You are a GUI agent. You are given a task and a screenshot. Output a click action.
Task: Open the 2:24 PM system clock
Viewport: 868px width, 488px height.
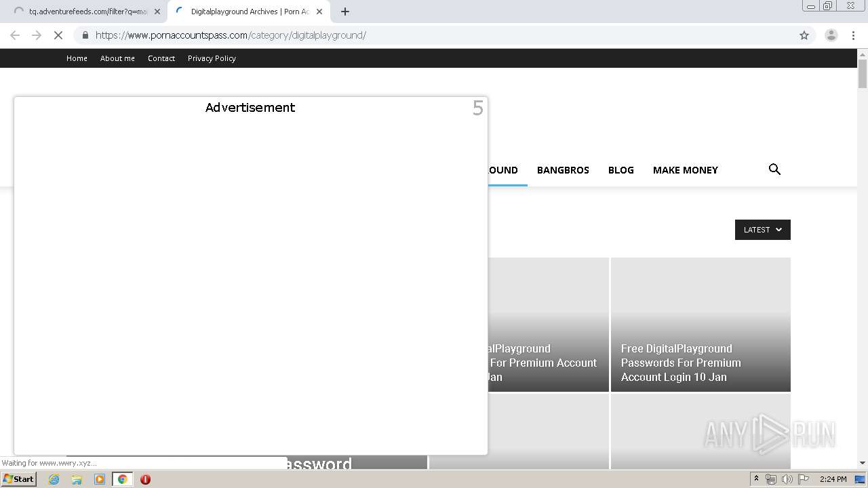point(833,479)
